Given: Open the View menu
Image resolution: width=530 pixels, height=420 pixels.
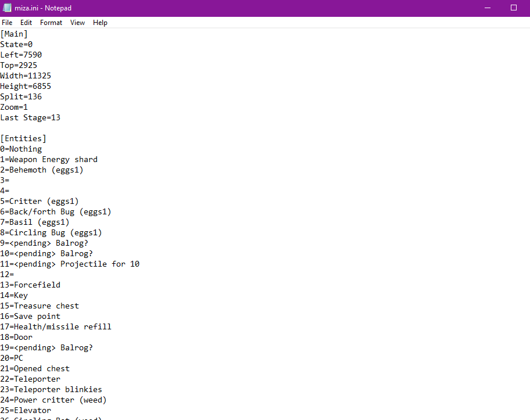Looking at the screenshot, I should [x=77, y=22].
